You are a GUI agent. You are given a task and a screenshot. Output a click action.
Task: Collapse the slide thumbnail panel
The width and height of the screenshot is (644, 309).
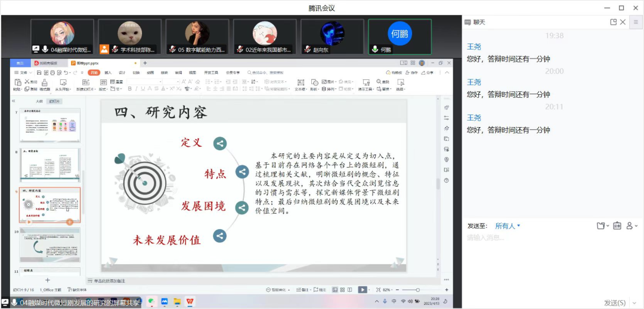click(14, 101)
